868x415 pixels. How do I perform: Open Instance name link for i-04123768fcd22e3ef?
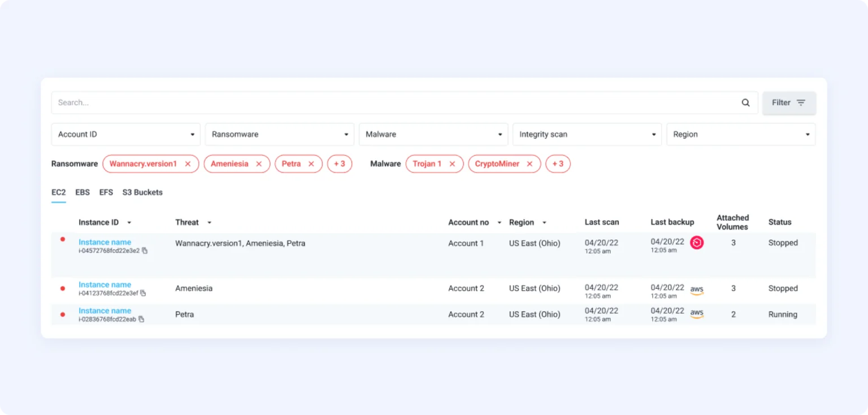105,284
